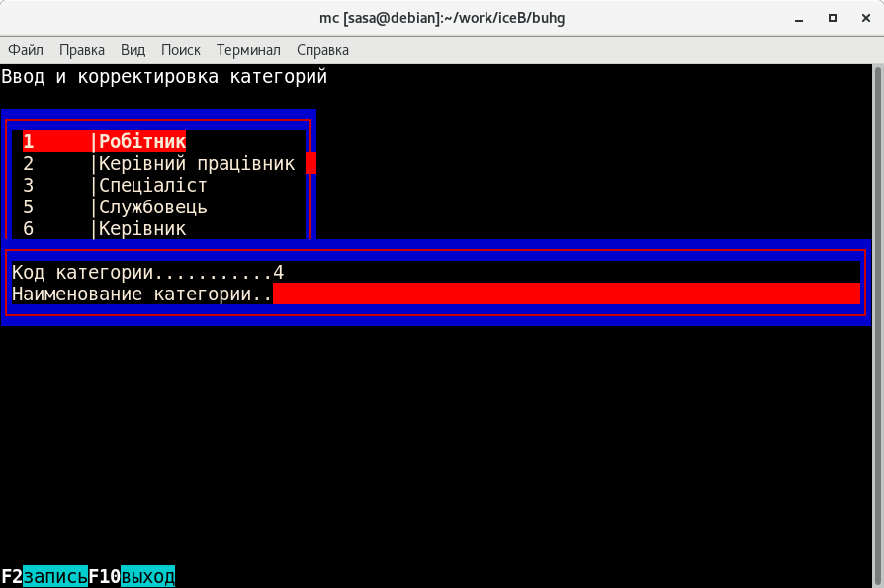Select the Керівник category entry

(142, 229)
